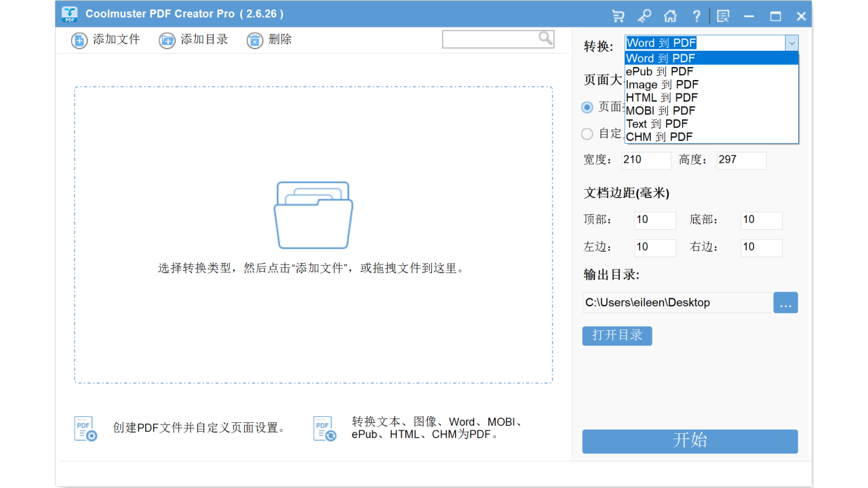
Task: Open the home page icon
Action: pyautogui.click(x=671, y=15)
